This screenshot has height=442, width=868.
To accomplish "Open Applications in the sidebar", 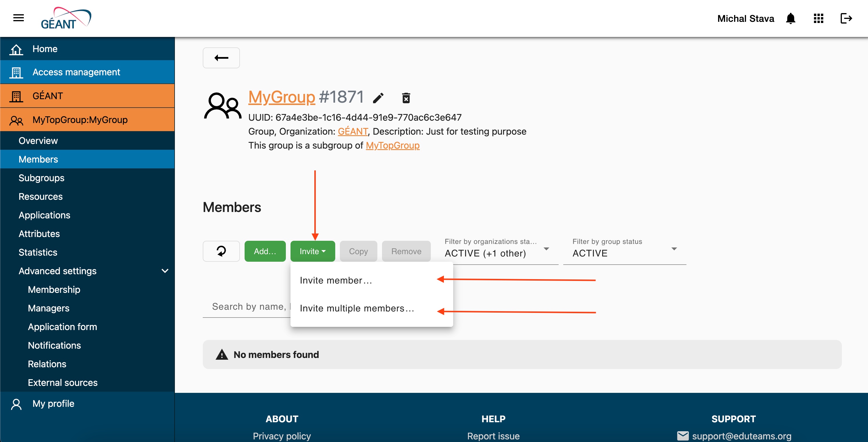I will [87, 215].
